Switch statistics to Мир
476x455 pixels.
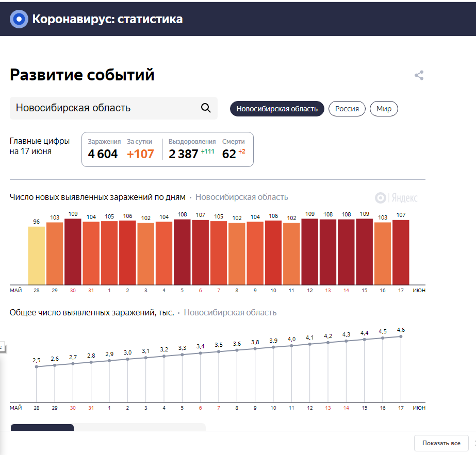pos(384,109)
